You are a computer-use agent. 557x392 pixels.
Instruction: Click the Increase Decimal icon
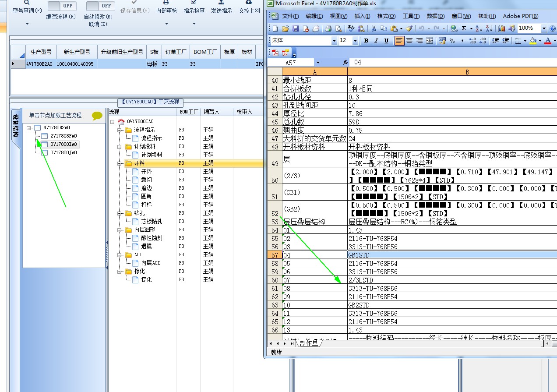pyautogui.click(x=472, y=41)
